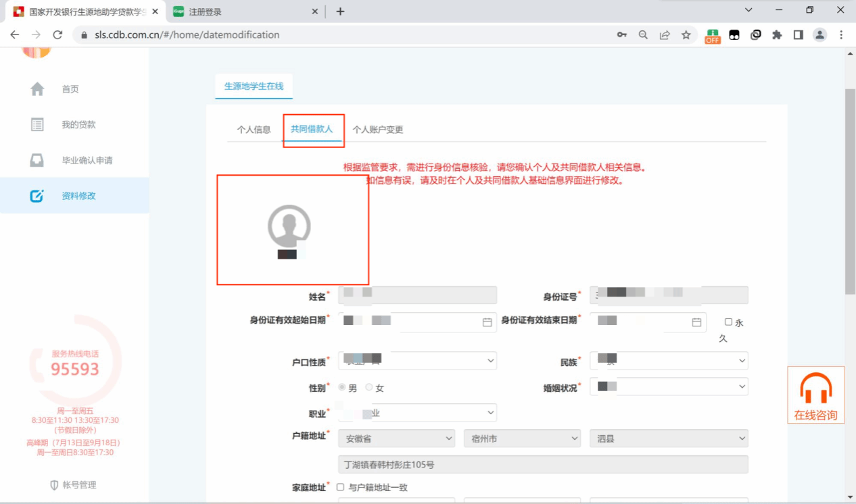The height and width of the screenshot is (504, 856).
Task: Click the 丁湖镇 address input field
Action: tap(542, 465)
